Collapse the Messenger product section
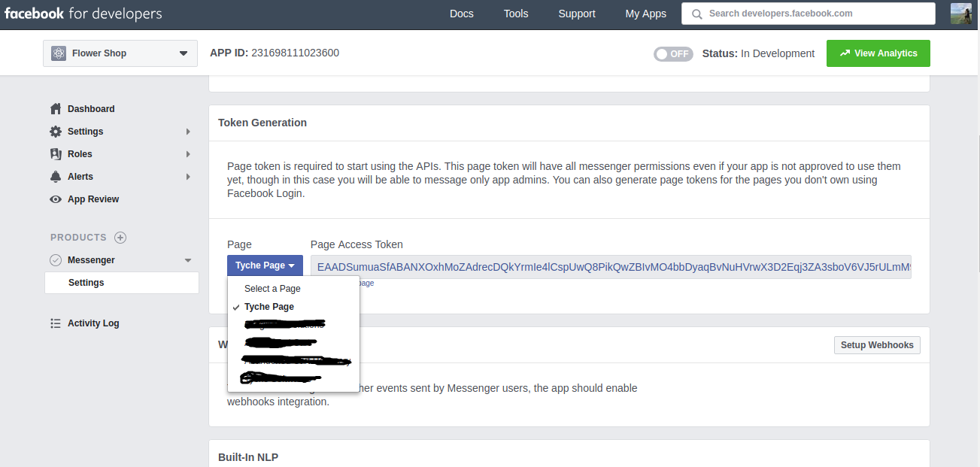The width and height of the screenshot is (980, 467). point(188,260)
